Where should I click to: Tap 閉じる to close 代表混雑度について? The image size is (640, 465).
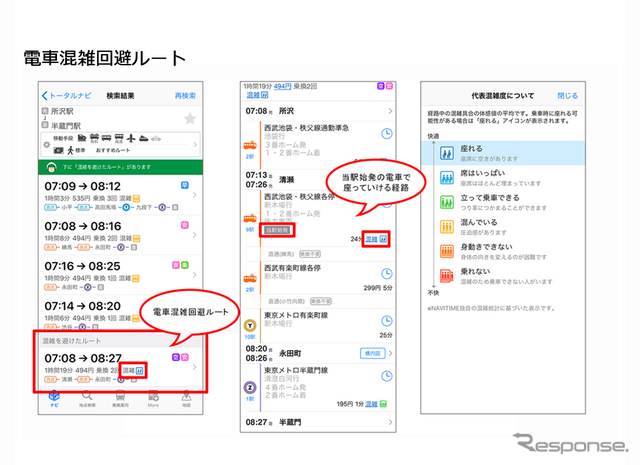[568, 96]
